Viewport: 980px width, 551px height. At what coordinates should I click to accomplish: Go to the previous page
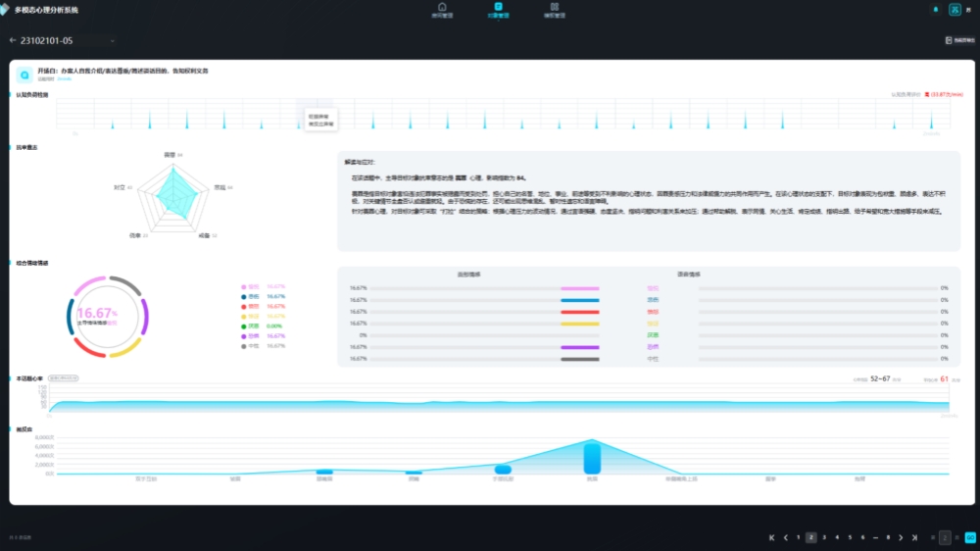click(786, 538)
